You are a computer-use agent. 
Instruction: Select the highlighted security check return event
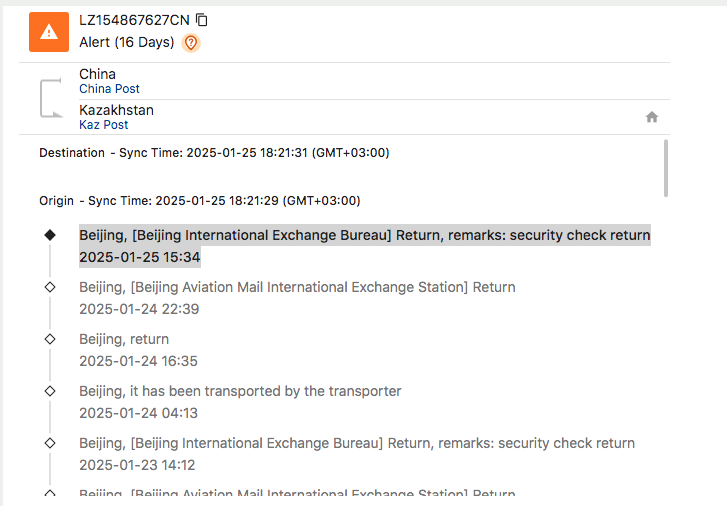[364, 236]
